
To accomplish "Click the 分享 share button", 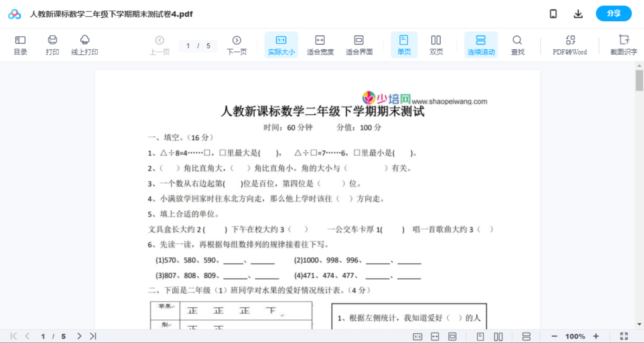I will pos(613,13).
